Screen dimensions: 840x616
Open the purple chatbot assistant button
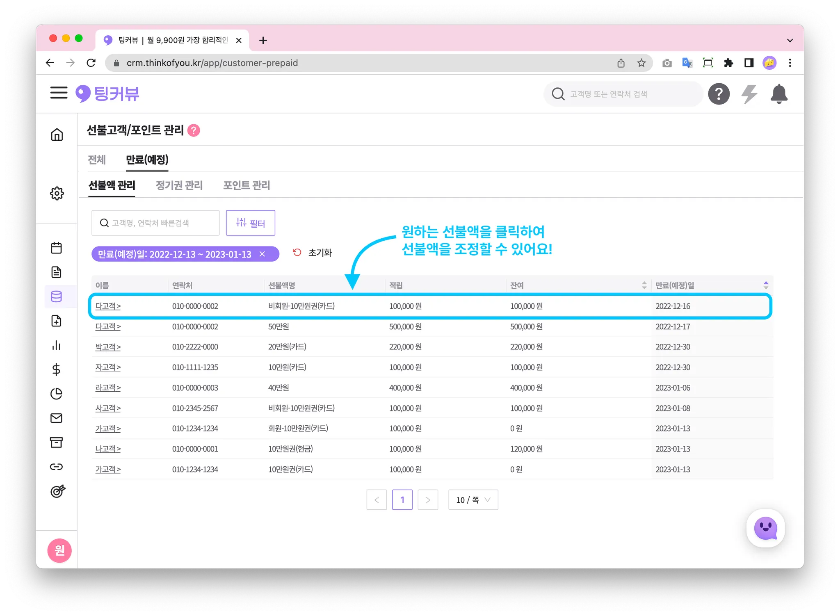click(765, 528)
